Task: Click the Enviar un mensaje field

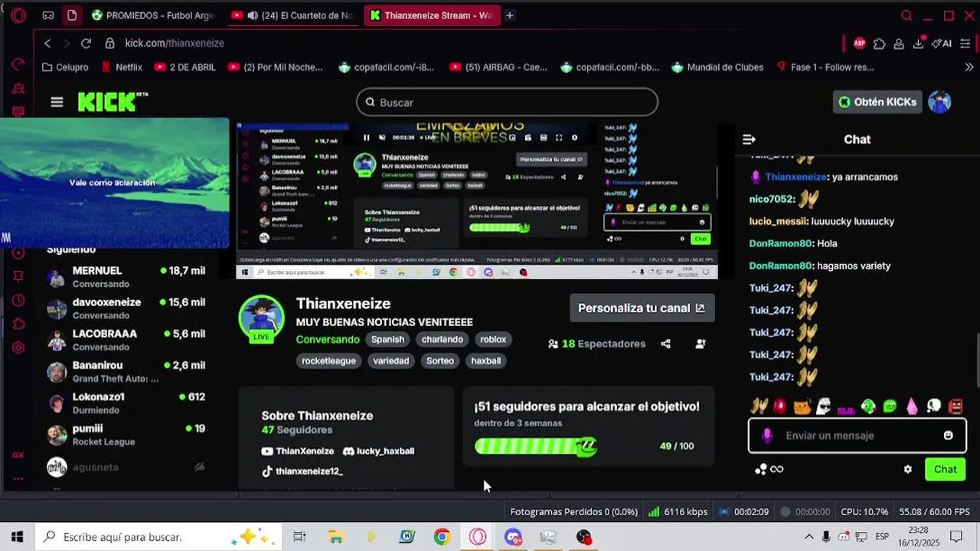Action: click(x=857, y=435)
